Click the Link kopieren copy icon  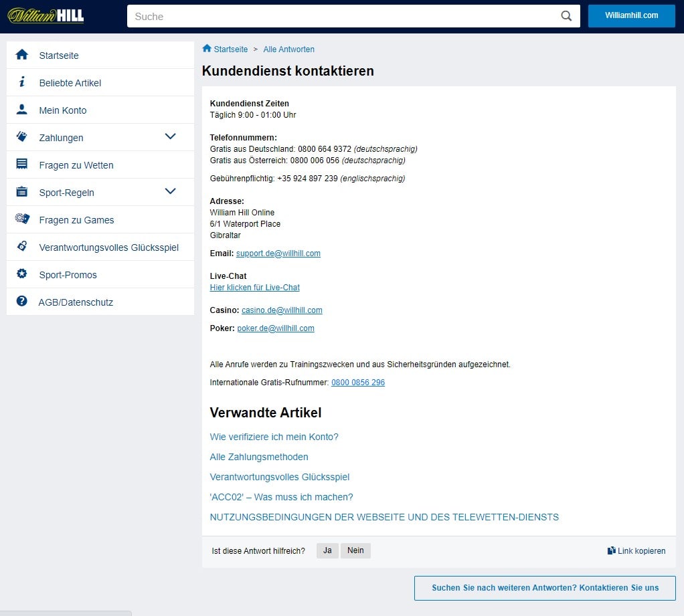coord(612,550)
